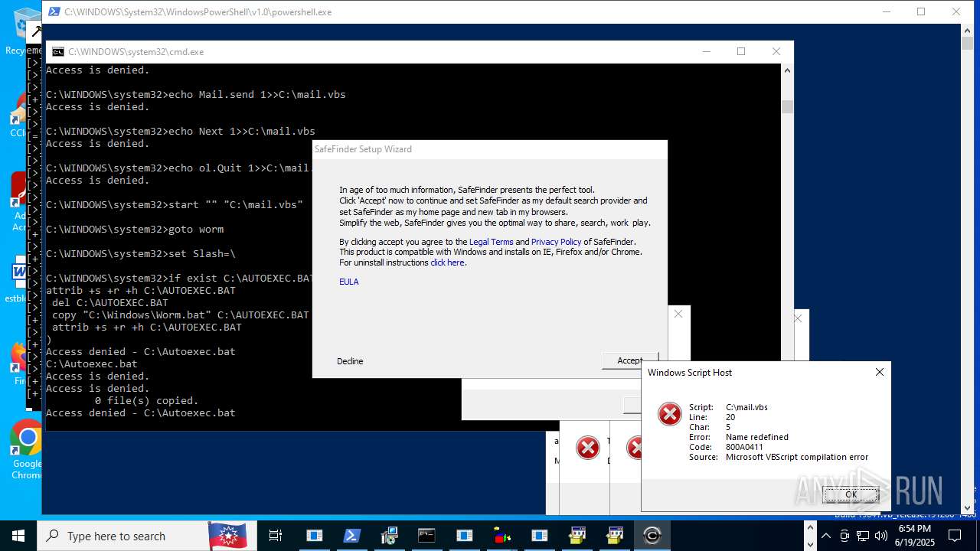The width and height of the screenshot is (980, 551).
Task: Click 'Microsoft VBScript compilation error' source text
Action: point(797,457)
